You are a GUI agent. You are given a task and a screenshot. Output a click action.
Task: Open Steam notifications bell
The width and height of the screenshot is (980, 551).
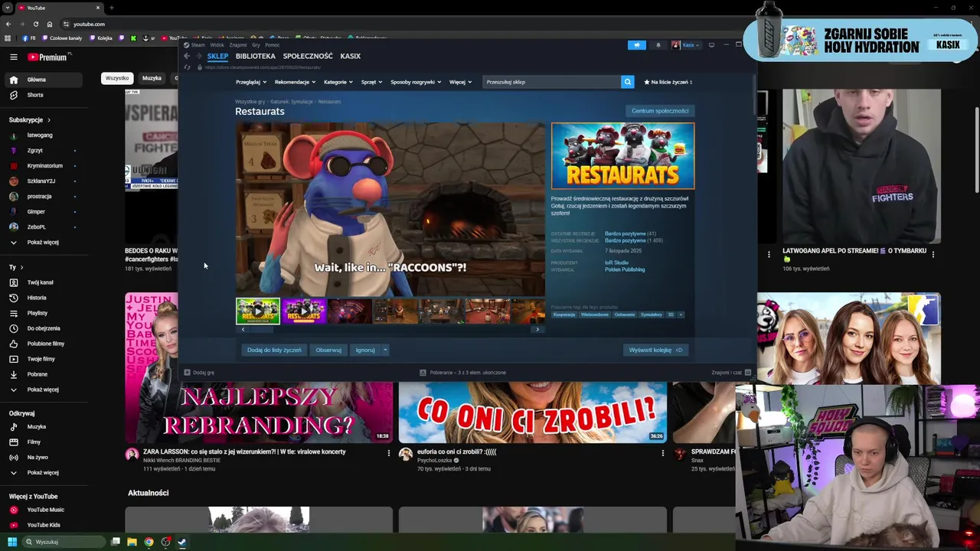(658, 45)
